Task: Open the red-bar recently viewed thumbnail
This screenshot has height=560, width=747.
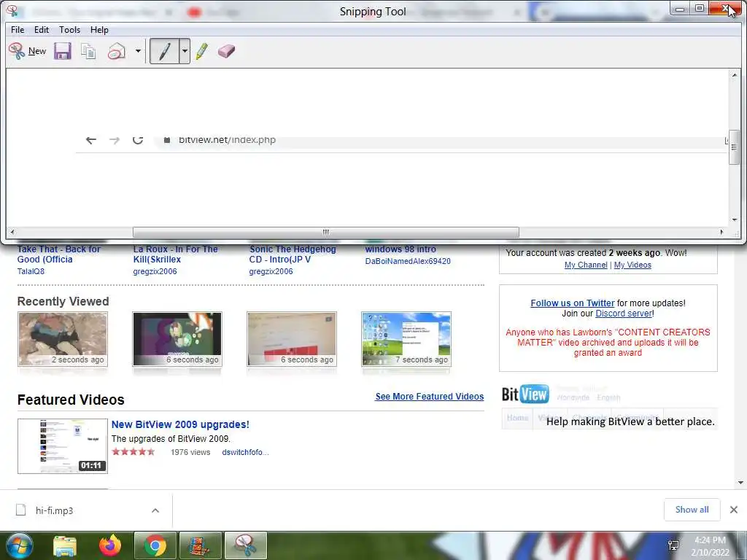Action: tap(292, 338)
